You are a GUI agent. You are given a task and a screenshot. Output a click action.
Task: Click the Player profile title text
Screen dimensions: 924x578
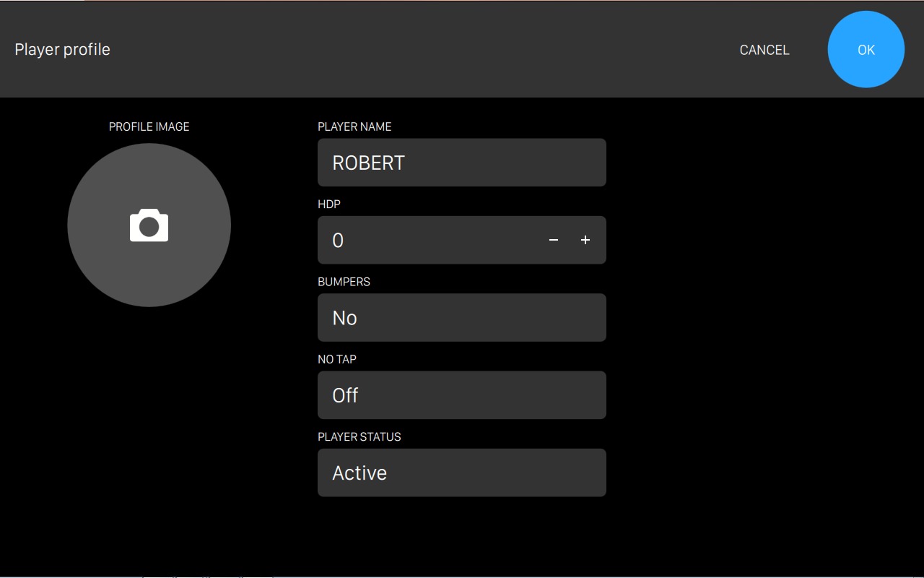click(63, 50)
